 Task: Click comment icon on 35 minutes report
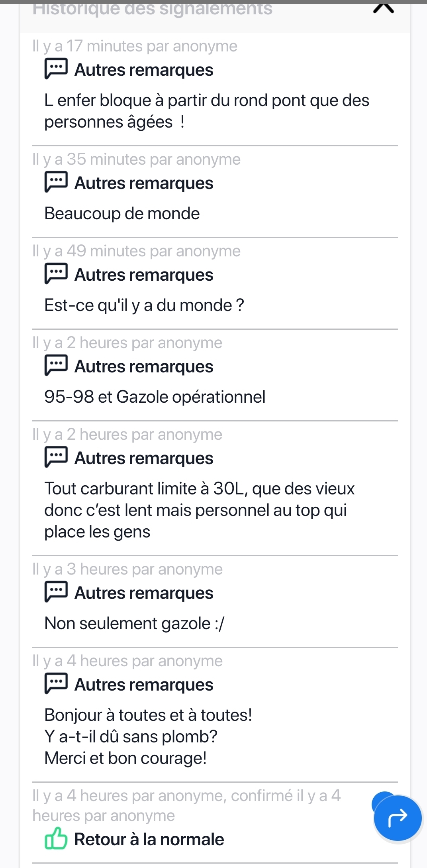coord(56,182)
